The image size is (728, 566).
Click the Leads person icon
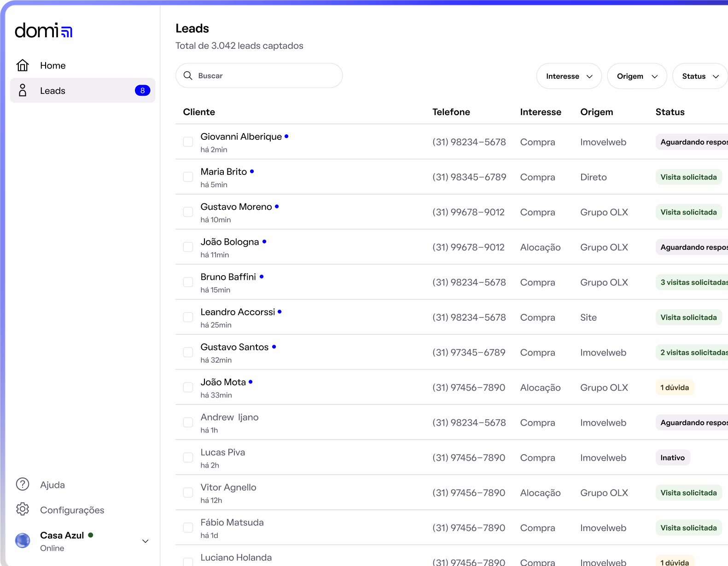coord(23,90)
